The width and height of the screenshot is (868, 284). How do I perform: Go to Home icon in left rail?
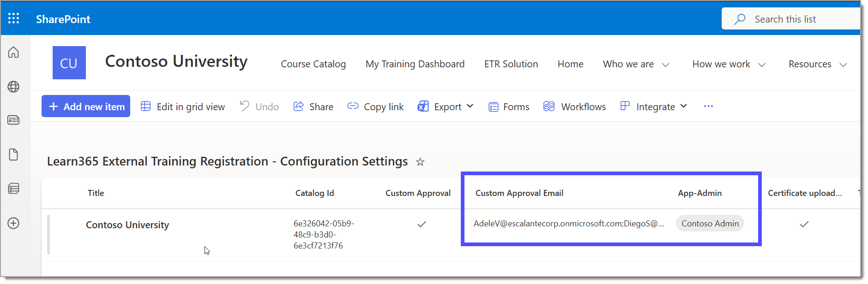pyautogui.click(x=13, y=52)
